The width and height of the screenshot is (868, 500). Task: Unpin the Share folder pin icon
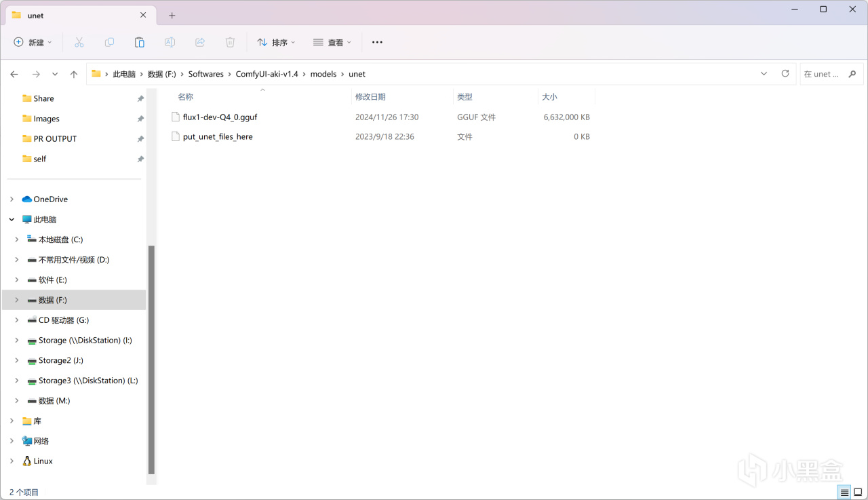pos(140,98)
